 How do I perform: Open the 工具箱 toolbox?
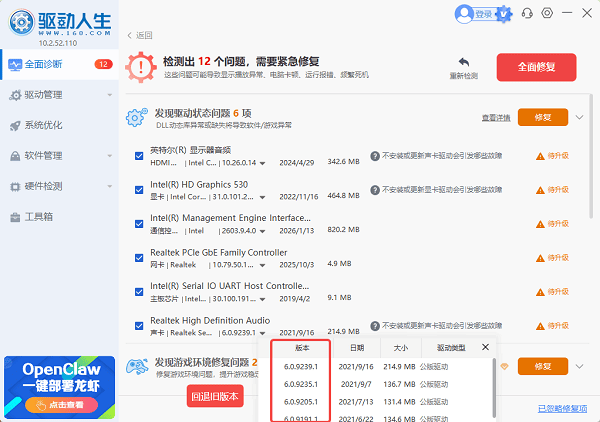[59, 217]
